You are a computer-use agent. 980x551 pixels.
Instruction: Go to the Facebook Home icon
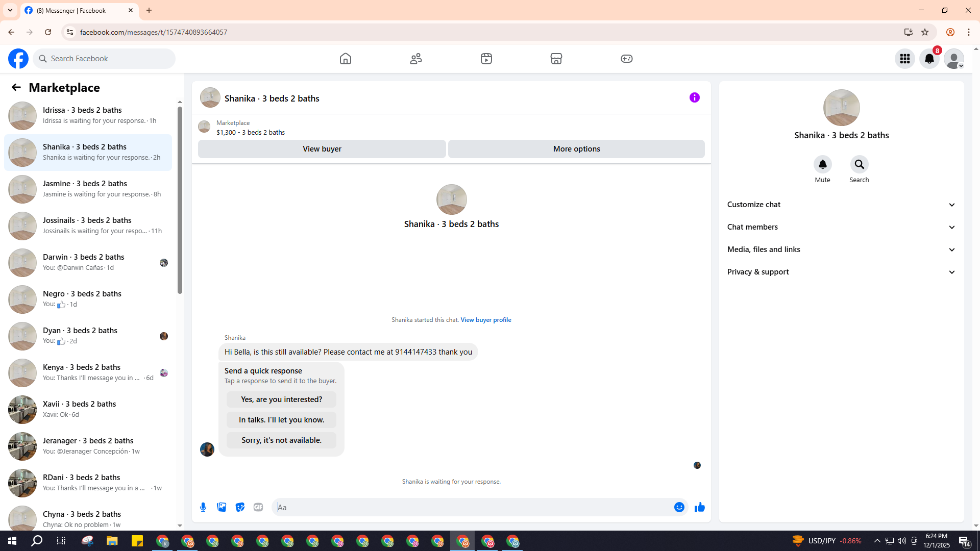pos(346,59)
